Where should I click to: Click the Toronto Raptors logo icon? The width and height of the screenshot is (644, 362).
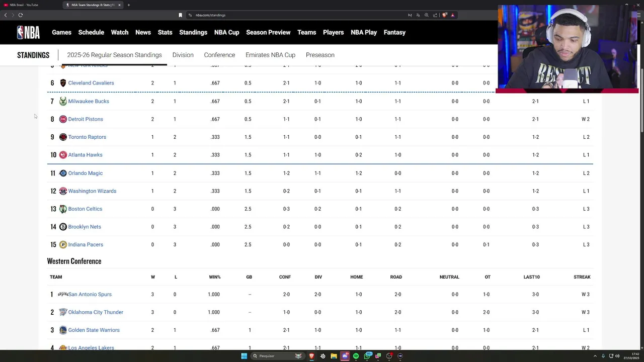click(x=63, y=137)
